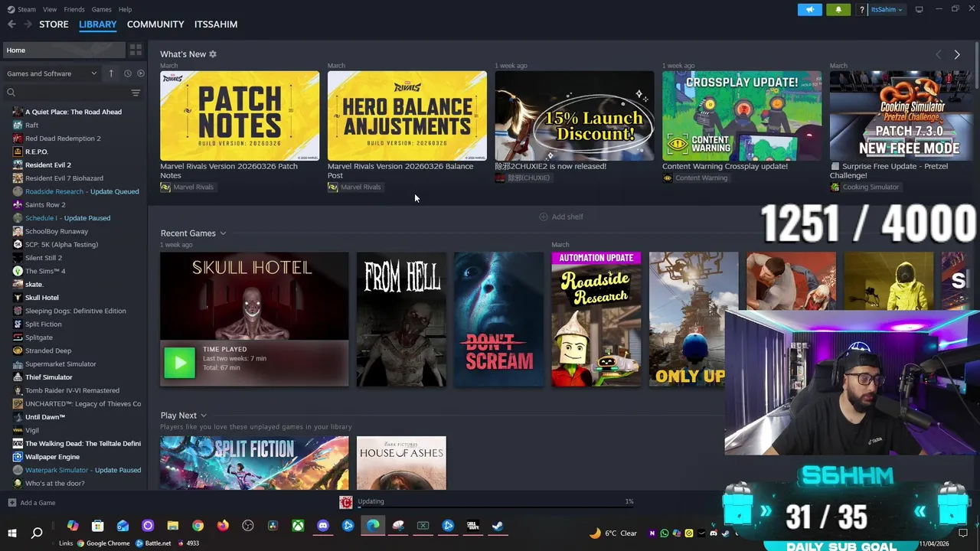Open Discord from the taskbar

click(x=323, y=526)
